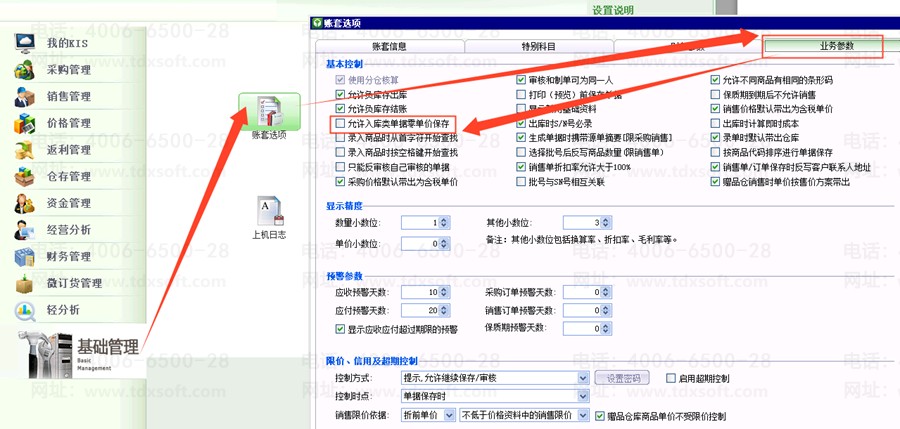Image resolution: width=900 pixels, height=429 pixels.
Task: Switch to the 业务参数 tab
Action: [822, 45]
